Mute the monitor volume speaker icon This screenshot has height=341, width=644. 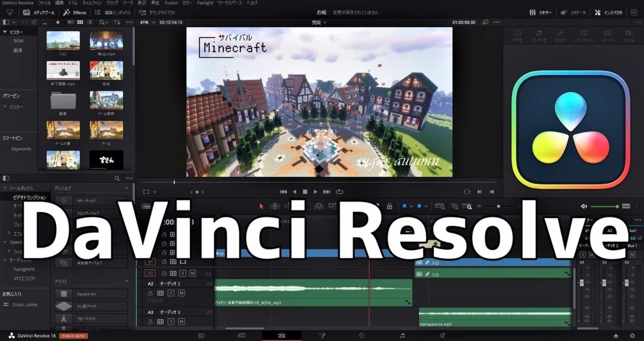[584, 206]
